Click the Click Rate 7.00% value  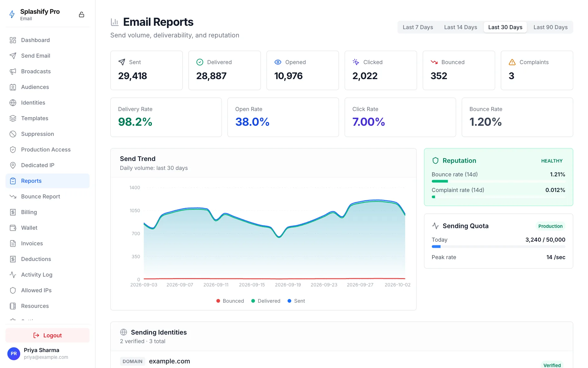pyautogui.click(x=368, y=122)
